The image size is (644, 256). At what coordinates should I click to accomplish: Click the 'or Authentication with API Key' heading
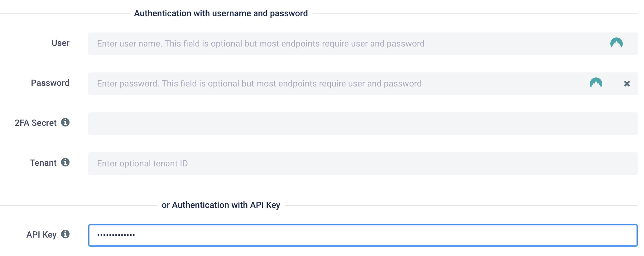221,205
